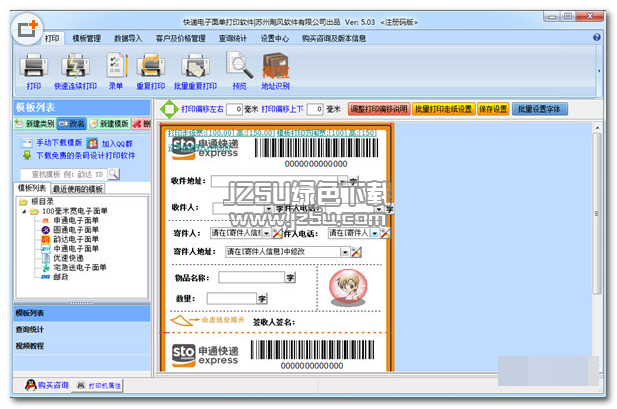Screen dimensions: 617x409
Task: Click the QQ penguin 购买咨询 icon
Action: click(31, 385)
